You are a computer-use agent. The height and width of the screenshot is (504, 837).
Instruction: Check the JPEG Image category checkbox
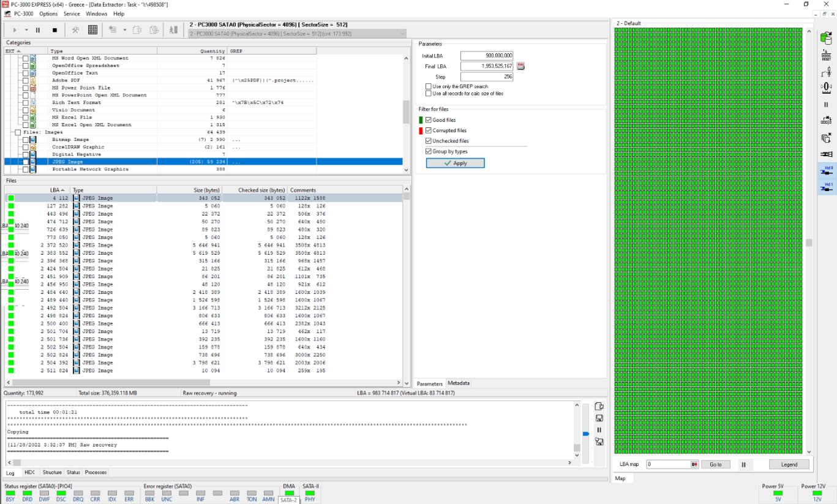[x=25, y=162]
